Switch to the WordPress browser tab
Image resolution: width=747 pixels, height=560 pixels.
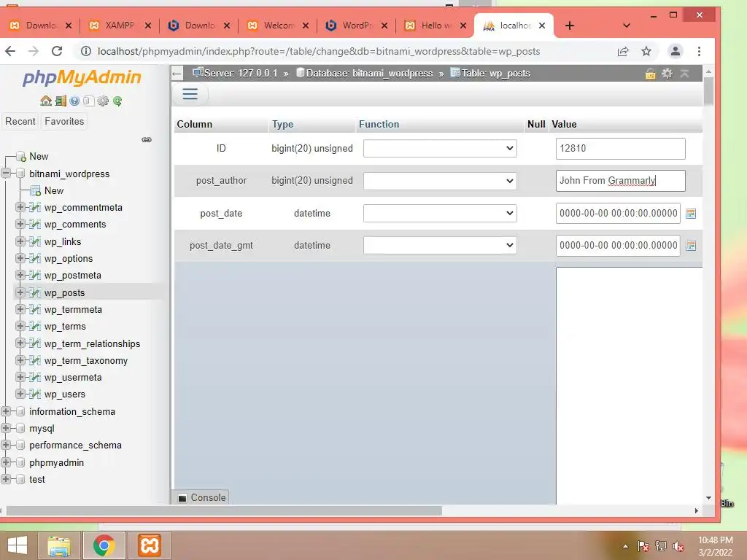[x=357, y=26]
